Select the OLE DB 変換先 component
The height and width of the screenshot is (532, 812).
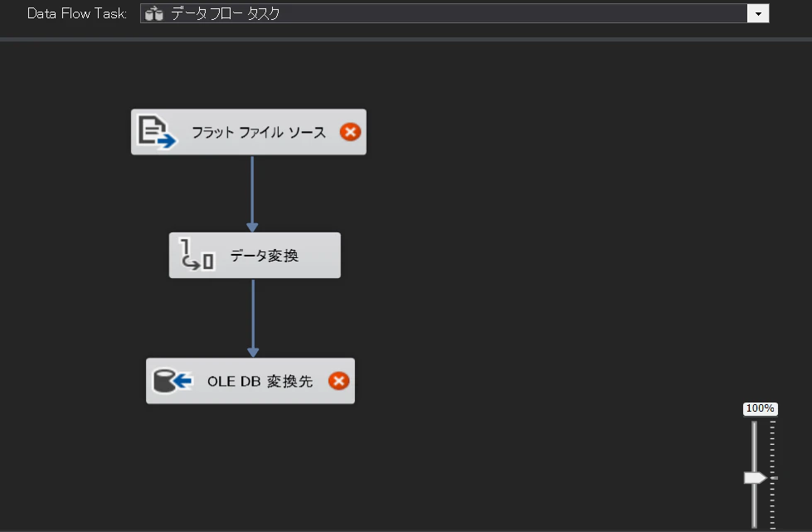click(250, 381)
